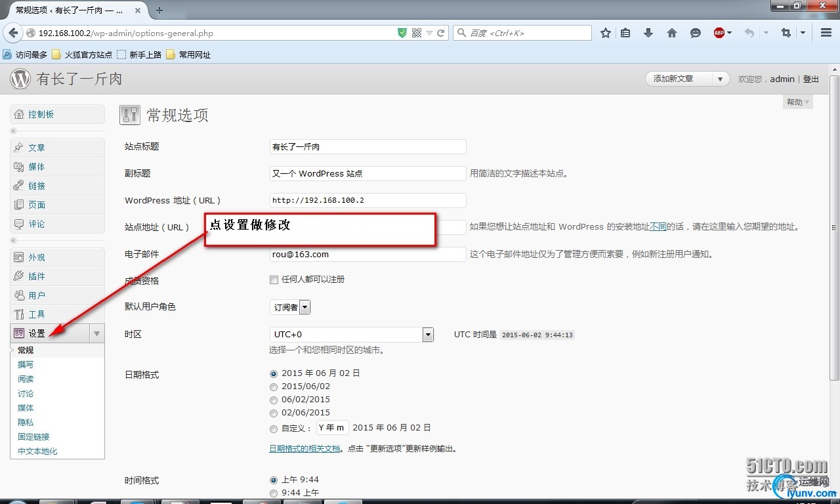Screen dimensions: 840x504
Task: Focus the 副标题 tagline input field
Action: point(368,173)
